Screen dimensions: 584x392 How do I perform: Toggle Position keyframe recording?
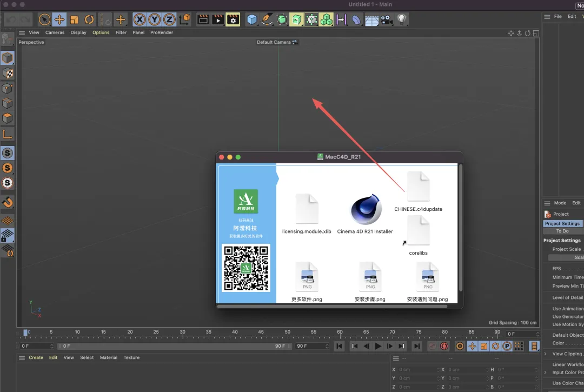click(472, 346)
